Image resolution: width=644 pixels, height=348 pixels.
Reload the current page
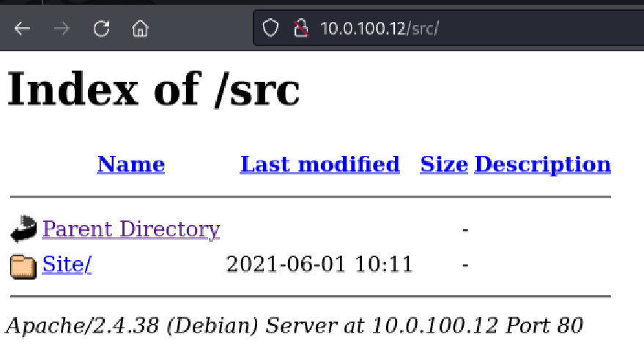(x=102, y=29)
